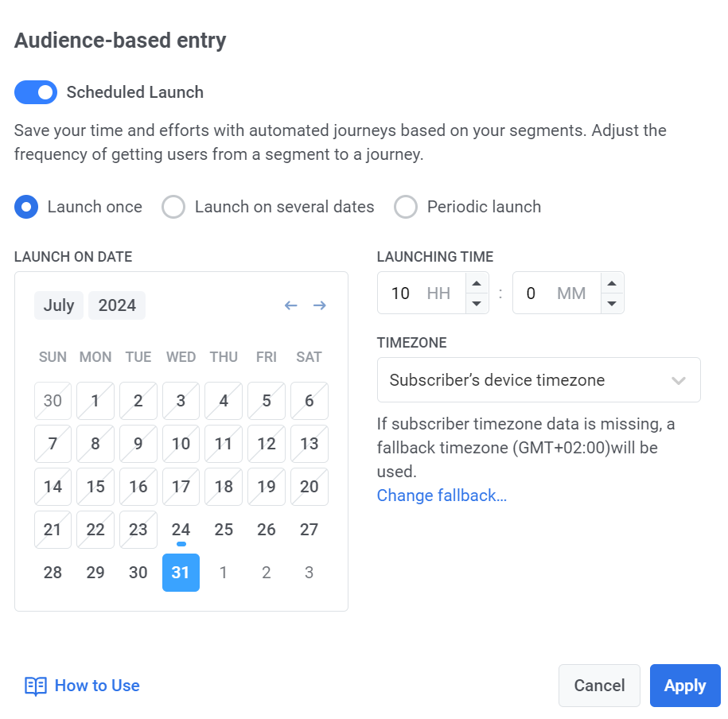The height and width of the screenshot is (719, 728).
Task: Go to previous month with left arrow
Action: (x=290, y=305)
